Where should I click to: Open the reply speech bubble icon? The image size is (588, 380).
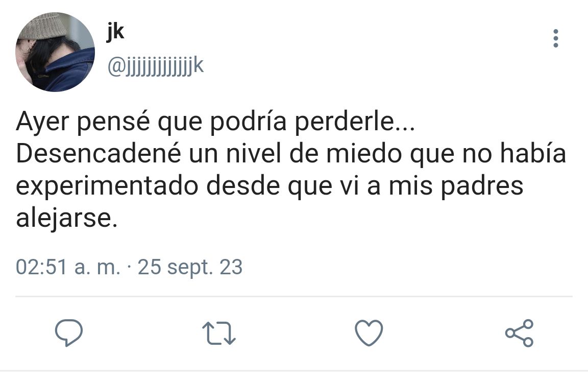(x=68, y=332)
